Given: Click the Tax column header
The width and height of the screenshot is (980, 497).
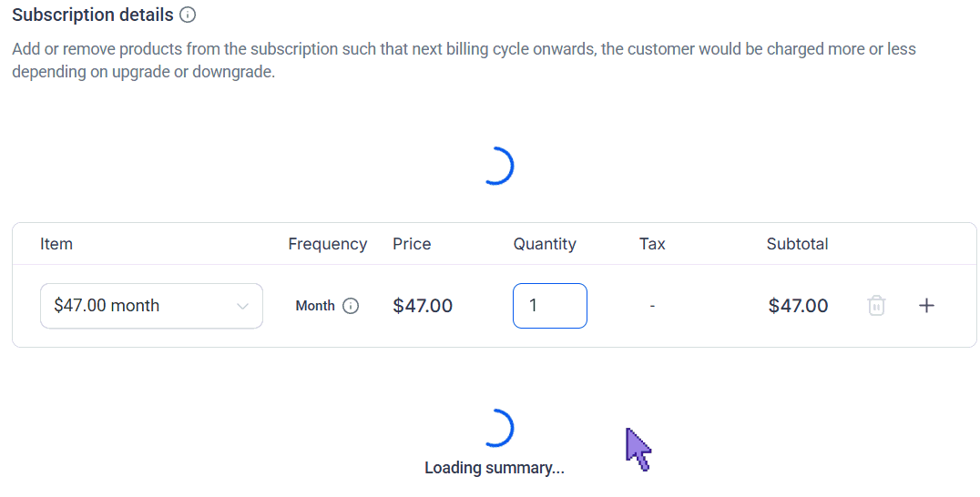Looking at the screenshot, I should pos(652,244).
